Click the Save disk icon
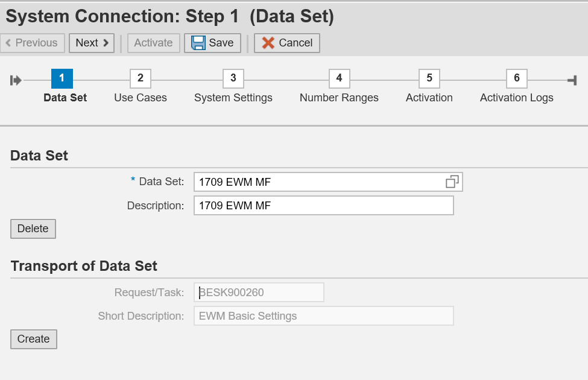The width and height of the screenshot is (588, 380). [198, 43]
